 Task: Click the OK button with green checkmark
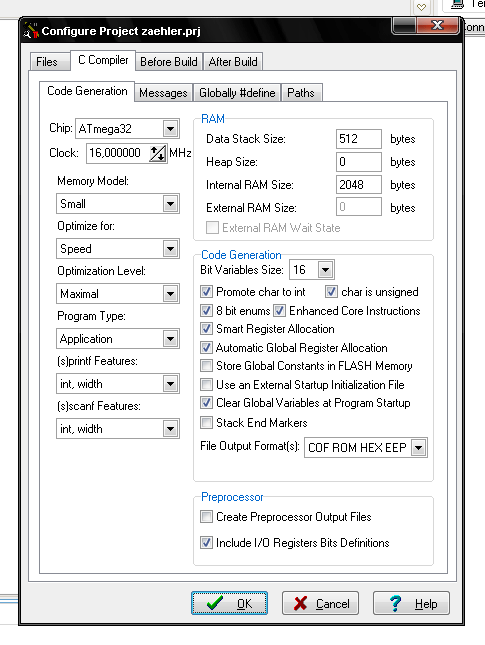(229, 603)
